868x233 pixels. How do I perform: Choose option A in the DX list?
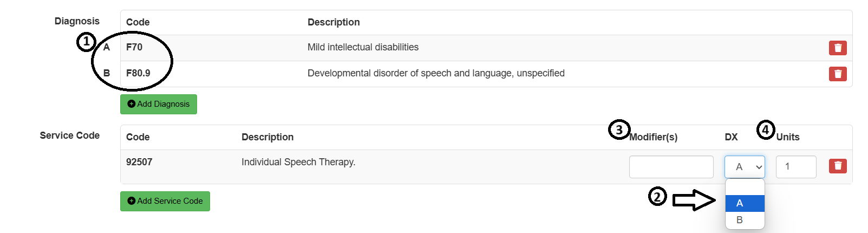click(x=745, y=203)
